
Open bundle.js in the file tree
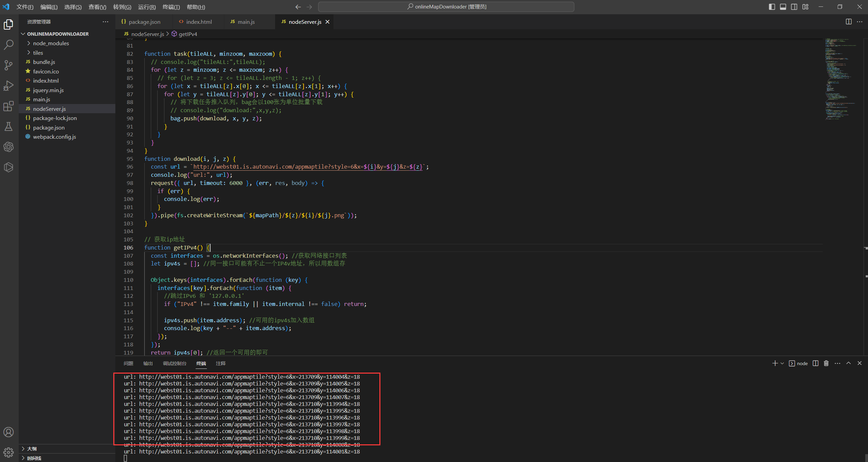pos(67,62)
